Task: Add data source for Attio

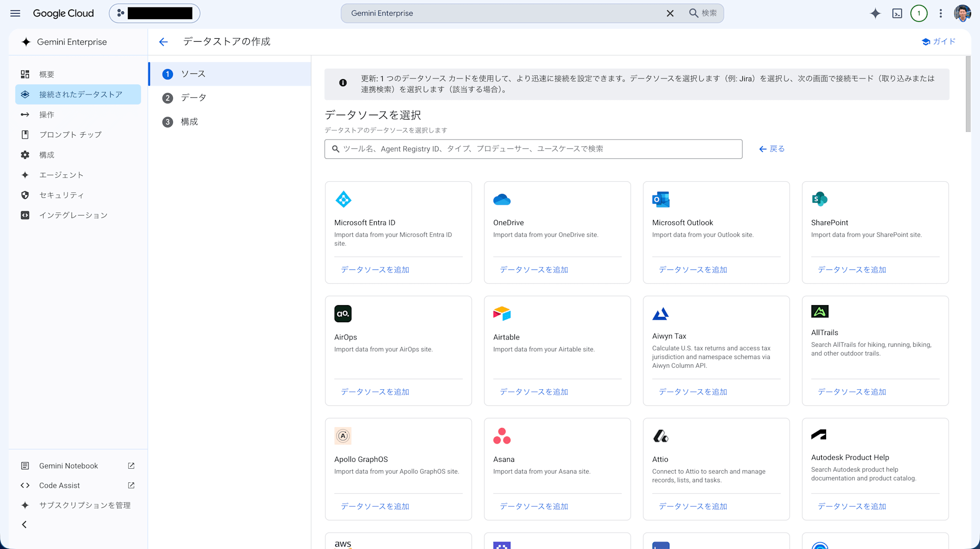Action: (692, 506)
